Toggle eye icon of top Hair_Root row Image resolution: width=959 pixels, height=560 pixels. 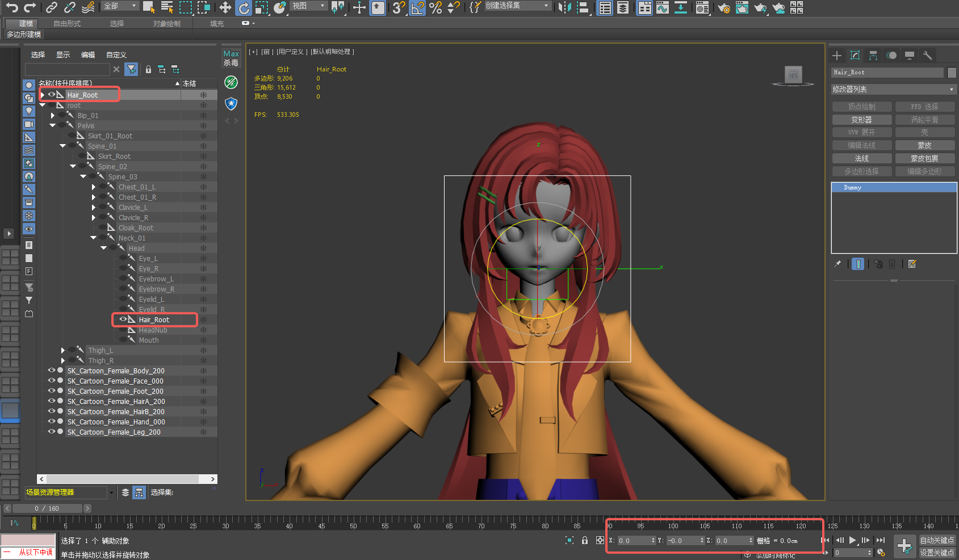[52, 94]
